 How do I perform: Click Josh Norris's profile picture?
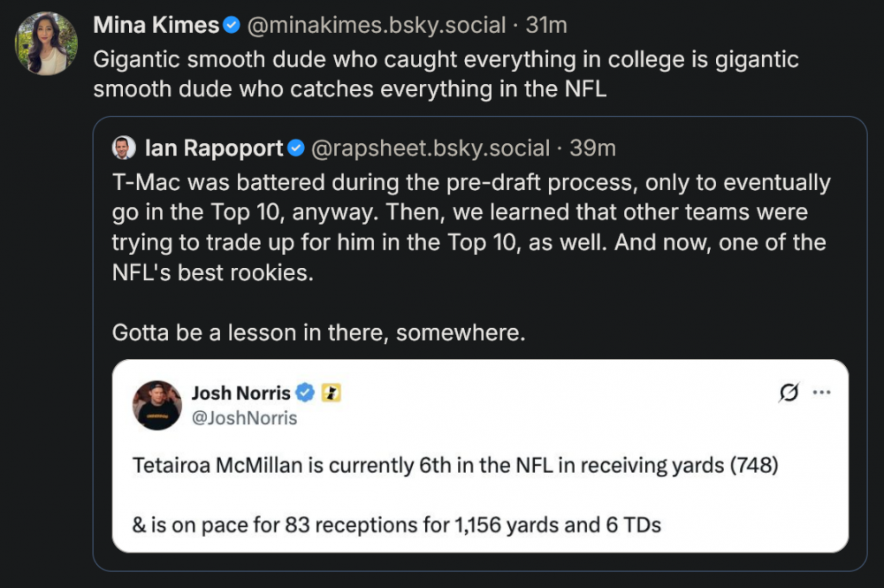157,405
